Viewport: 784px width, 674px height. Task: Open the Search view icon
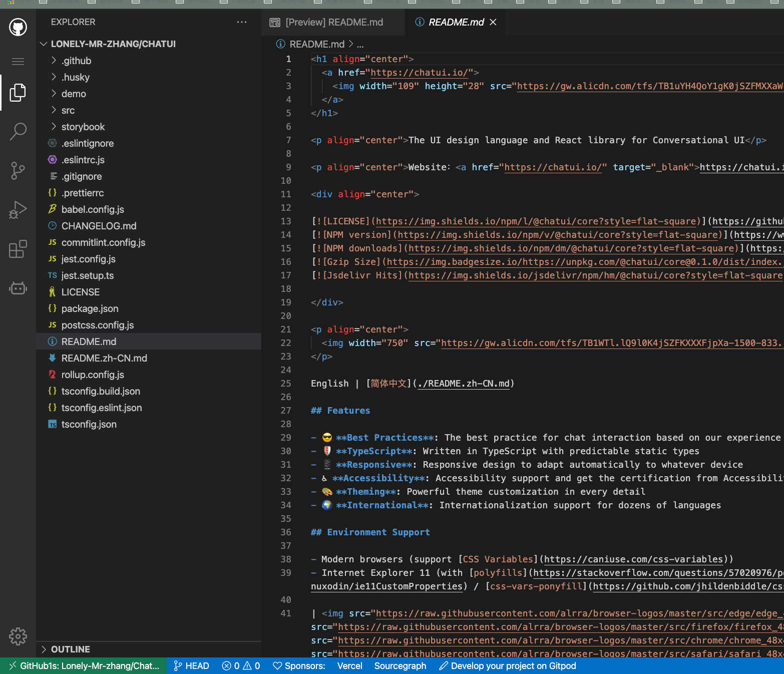pyautogui.click(x=18, y=131)
